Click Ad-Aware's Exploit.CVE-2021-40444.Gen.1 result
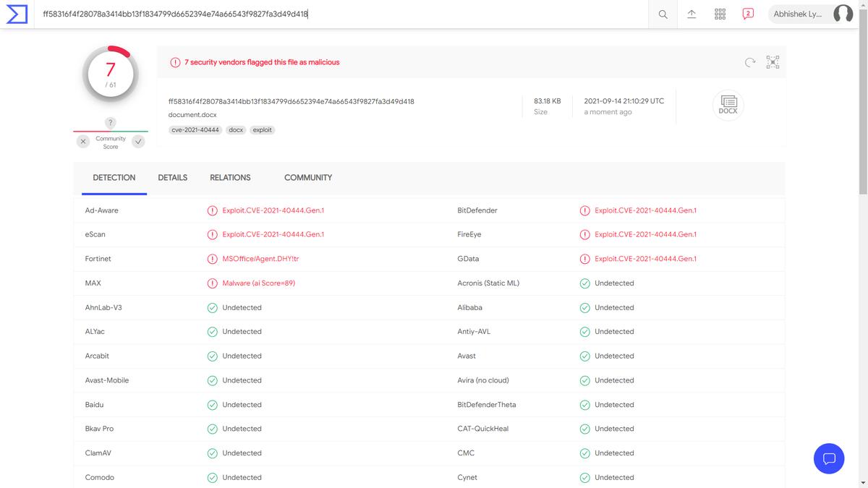Screen dimensions: 868x488 pyautogui.click(x=273, y=211)
